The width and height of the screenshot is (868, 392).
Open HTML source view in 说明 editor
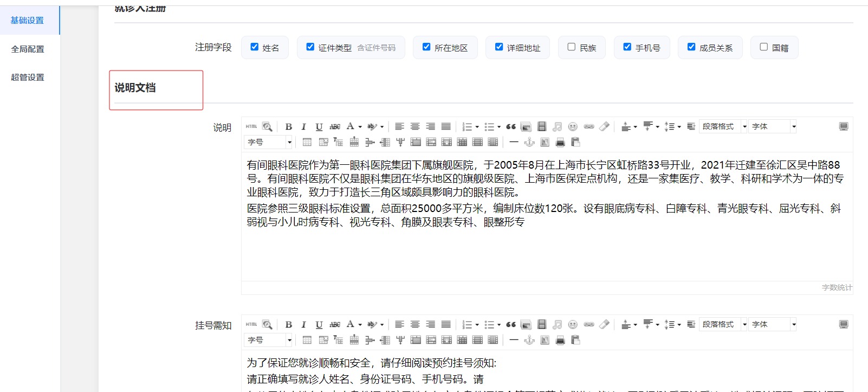251,126
